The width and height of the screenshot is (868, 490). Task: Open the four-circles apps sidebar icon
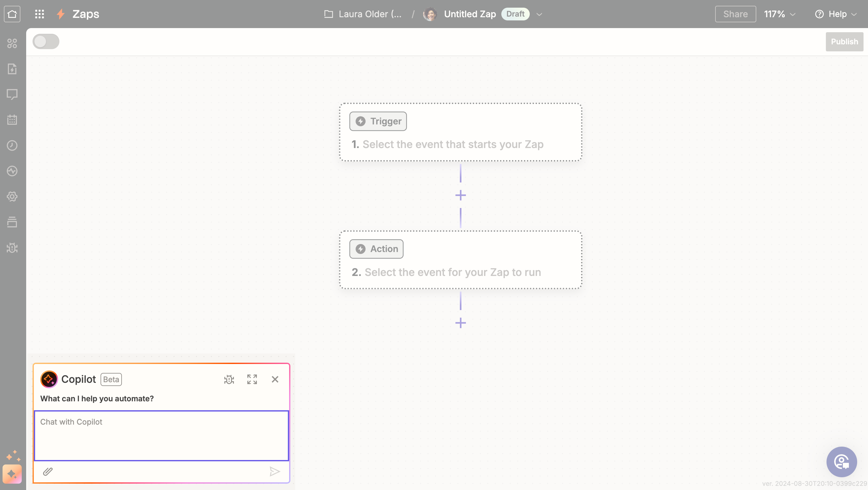[12, 43]
